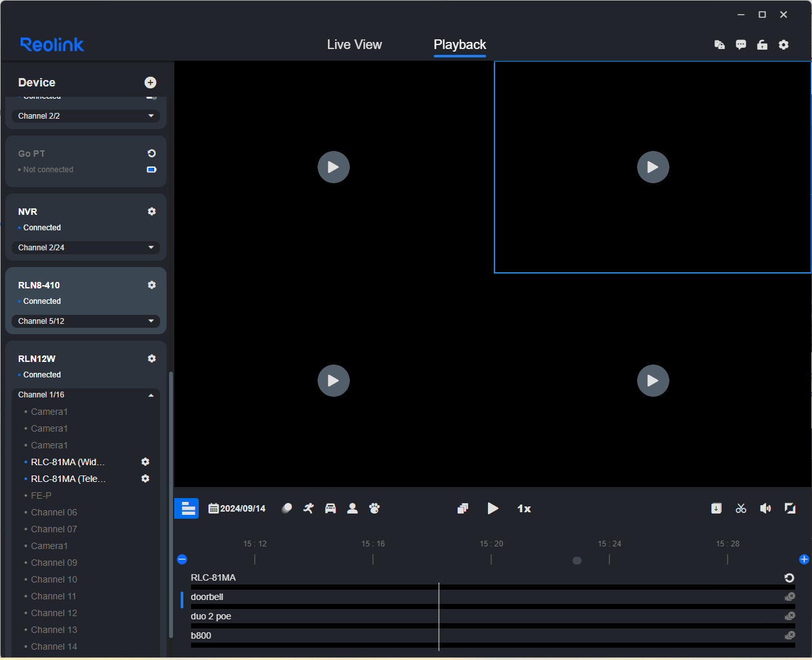Screen dimensions: 812x660
Task: Open settings gear for RLN8-410 device
Action: click(x=152, y=285)
